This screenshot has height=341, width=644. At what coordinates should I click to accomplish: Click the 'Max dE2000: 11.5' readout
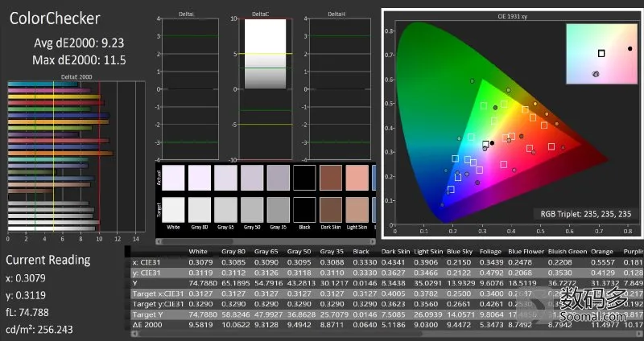click(x=79, y=60)
